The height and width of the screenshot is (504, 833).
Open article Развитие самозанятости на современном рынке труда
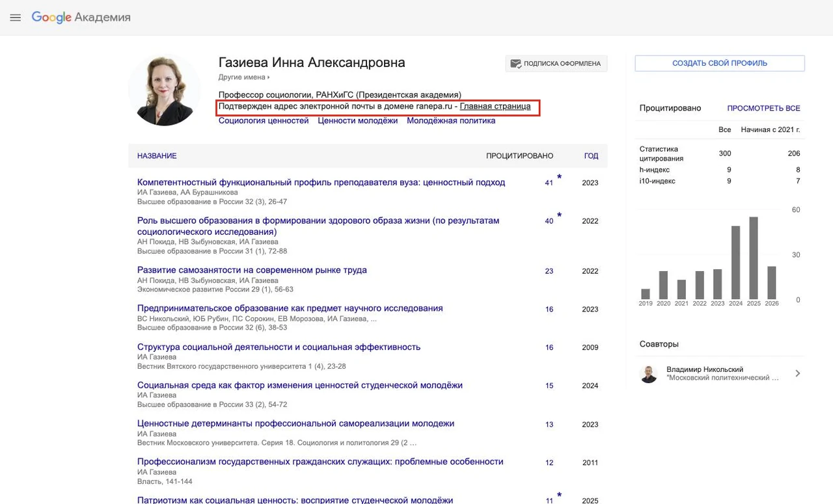click(x=252, y=270)
